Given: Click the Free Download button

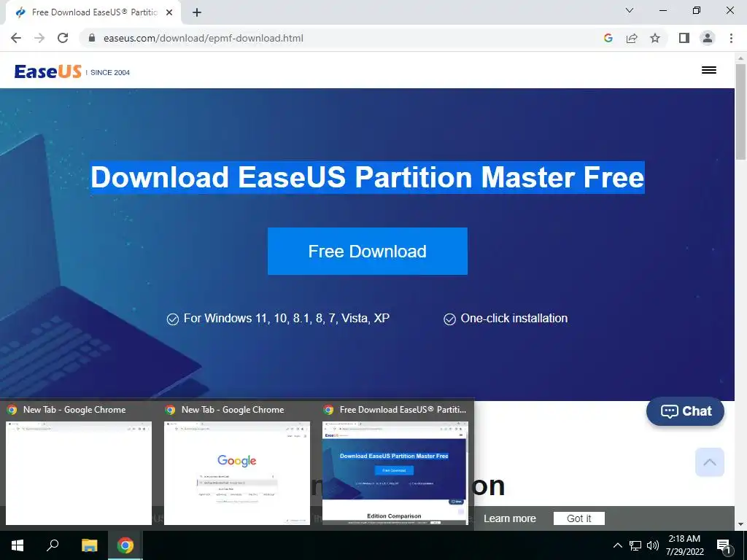Looking at the screenshot, I should pyautogui.click(x=368, y=251).
